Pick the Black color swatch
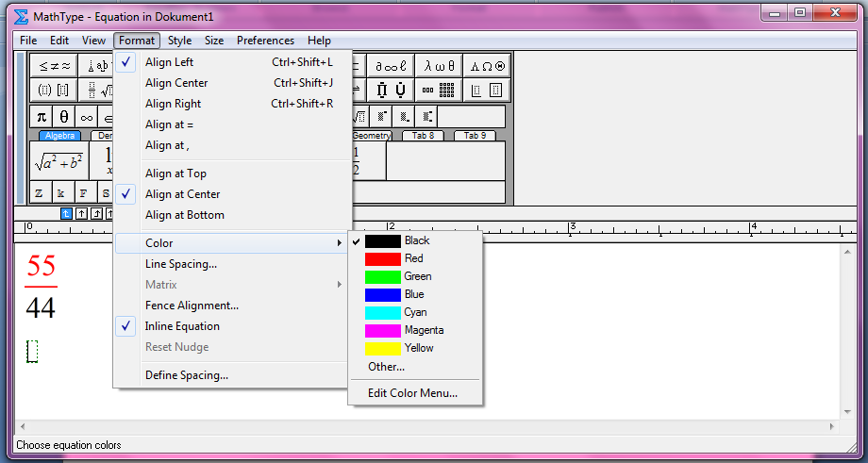 (x=382, y=241)
